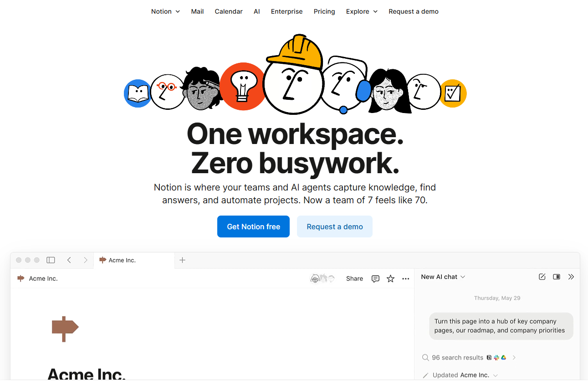
Task: Open the New AI chat dropdown
Action: 443,277
